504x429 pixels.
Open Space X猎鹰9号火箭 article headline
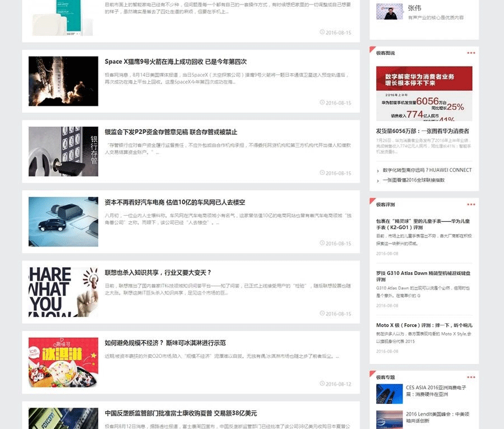tap(175, 62)
